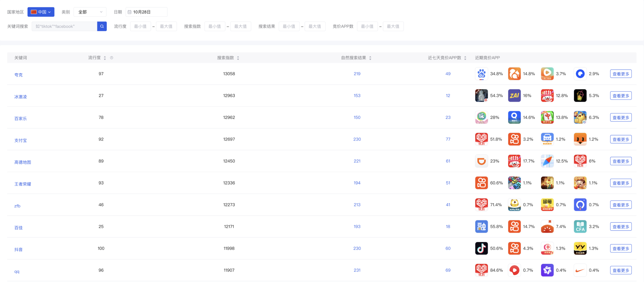Viewport: 644px width, 282px height.
Task: Open the 10月28日 date picker
Action: click(146, 12)
